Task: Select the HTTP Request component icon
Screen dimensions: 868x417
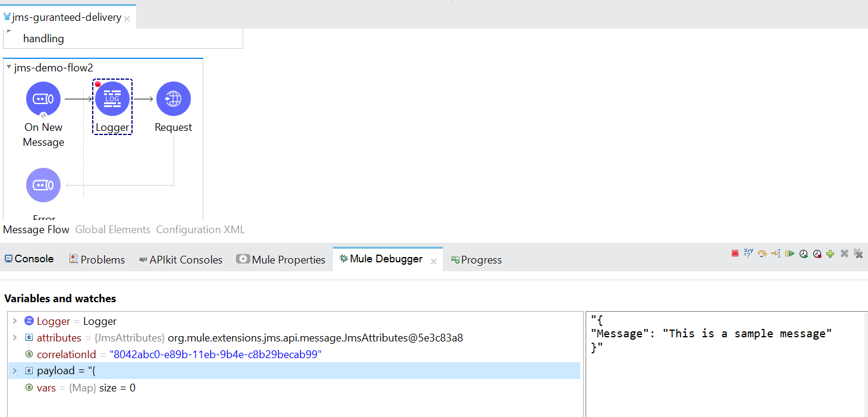Action: point(173,99)
